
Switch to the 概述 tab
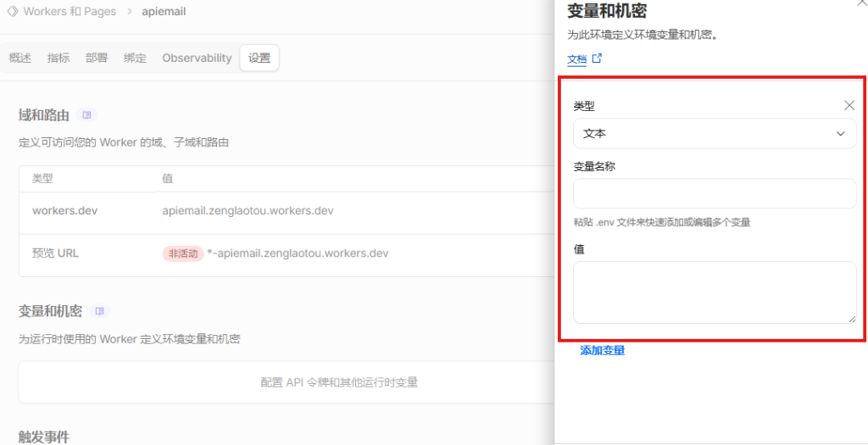pos(20,58)
